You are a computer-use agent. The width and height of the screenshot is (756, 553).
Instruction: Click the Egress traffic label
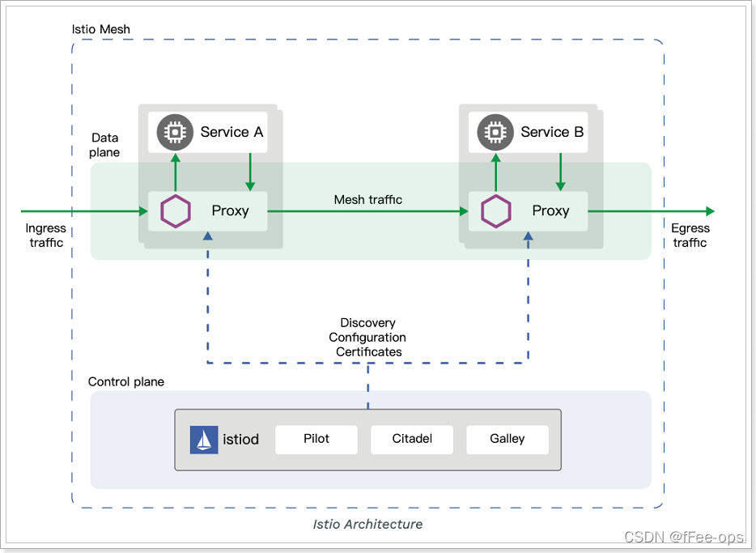[x=690, y=236]
